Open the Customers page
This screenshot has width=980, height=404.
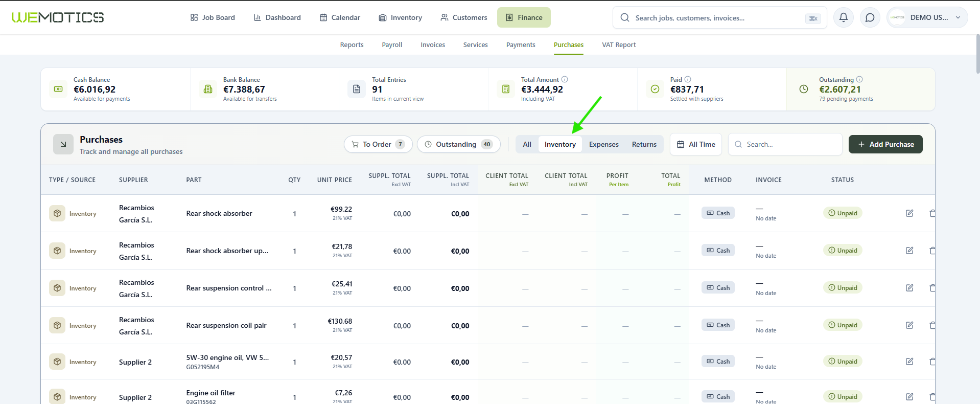coord(464,17)
